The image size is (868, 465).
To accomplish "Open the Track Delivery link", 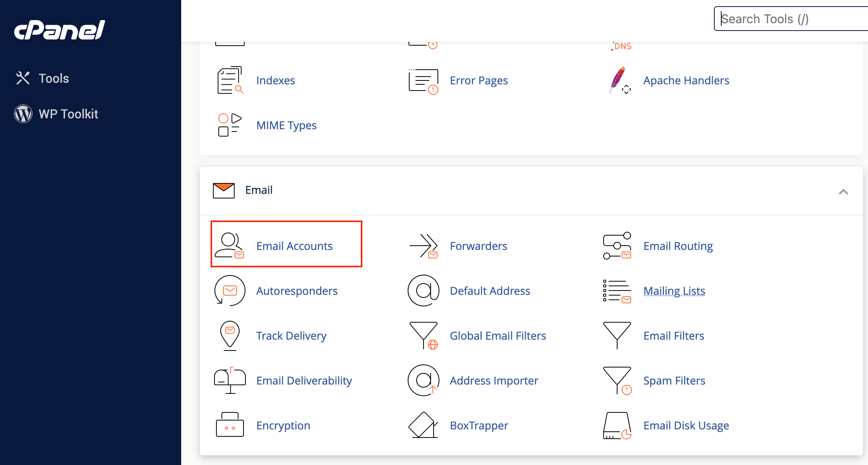I will pos(291,336).
